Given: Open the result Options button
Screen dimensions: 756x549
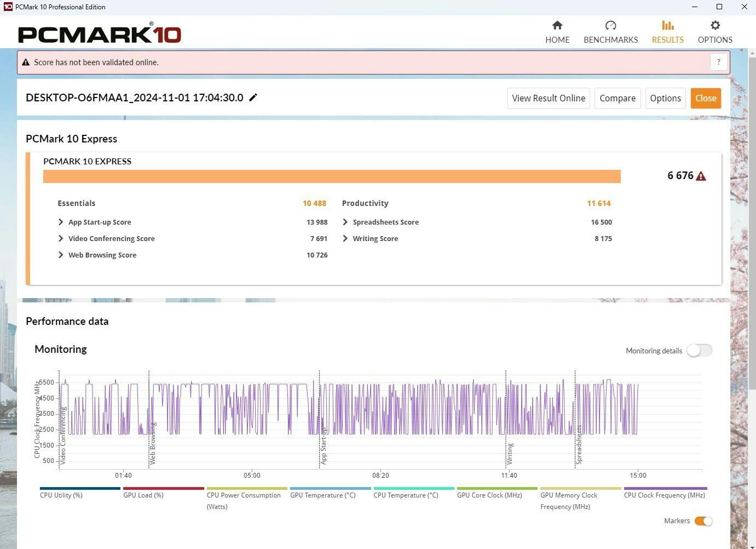Looking at the screenshot, I should coord(665,98).
